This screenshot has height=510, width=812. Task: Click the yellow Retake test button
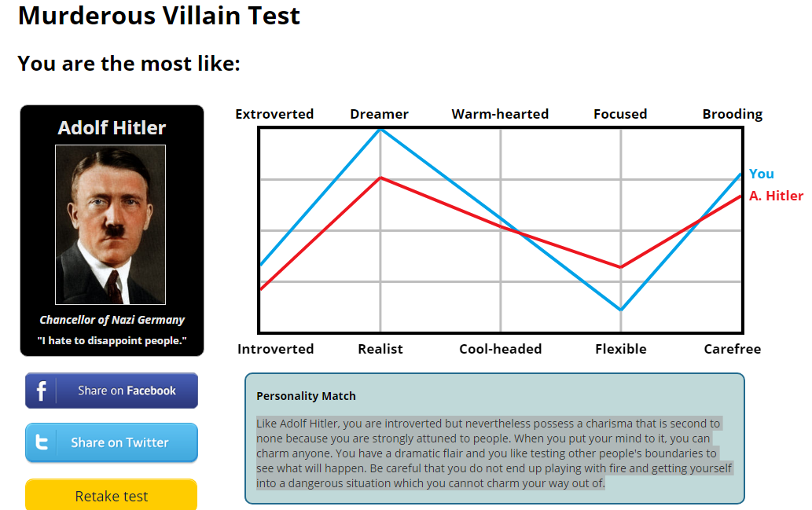pos(111,496)
